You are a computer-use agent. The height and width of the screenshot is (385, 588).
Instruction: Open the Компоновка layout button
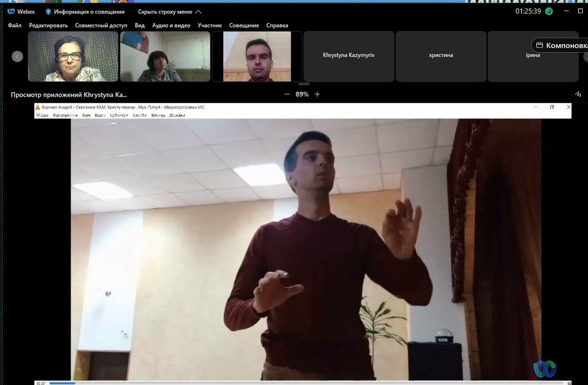[x=560, y=45]
